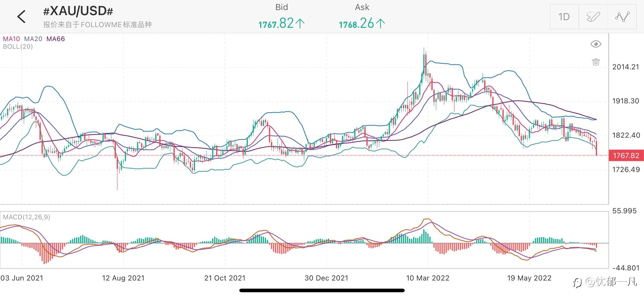This screenshot has height=298, width=644.
Task: Tap the watermark logo icon at bottom right
Action: coord(577,283)
